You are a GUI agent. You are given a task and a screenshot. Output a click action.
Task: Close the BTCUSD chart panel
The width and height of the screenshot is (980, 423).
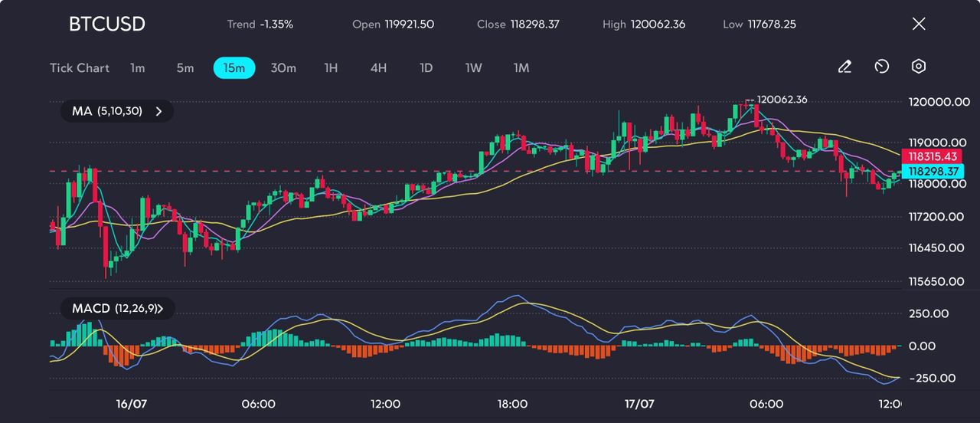919,24
